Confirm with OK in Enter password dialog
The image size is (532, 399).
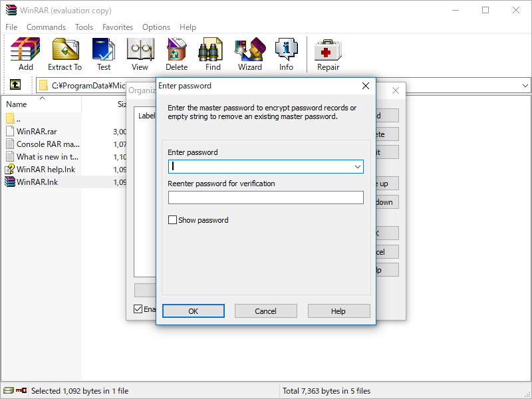(x=194, y=311)
